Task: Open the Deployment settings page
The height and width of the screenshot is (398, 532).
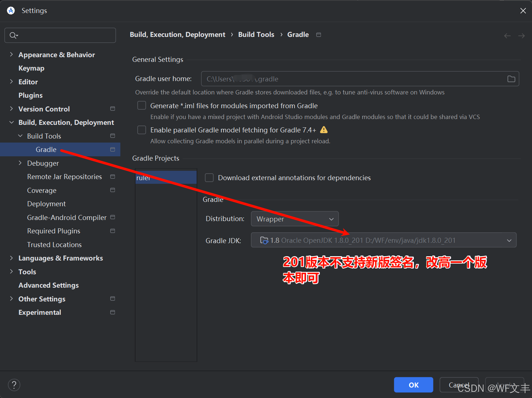Action: coord(46,204)
